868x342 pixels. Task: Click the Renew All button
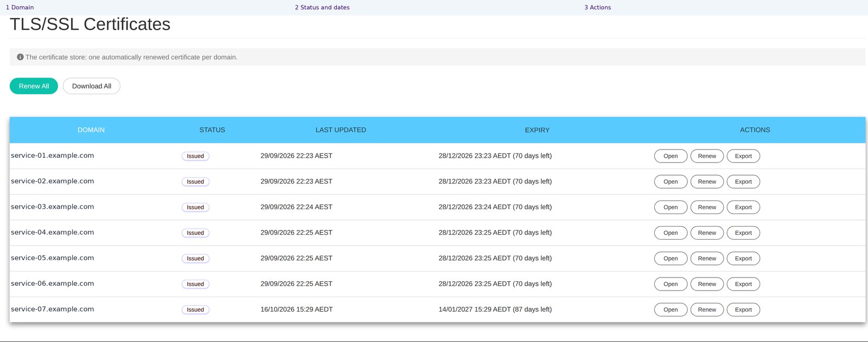(34, 86)
